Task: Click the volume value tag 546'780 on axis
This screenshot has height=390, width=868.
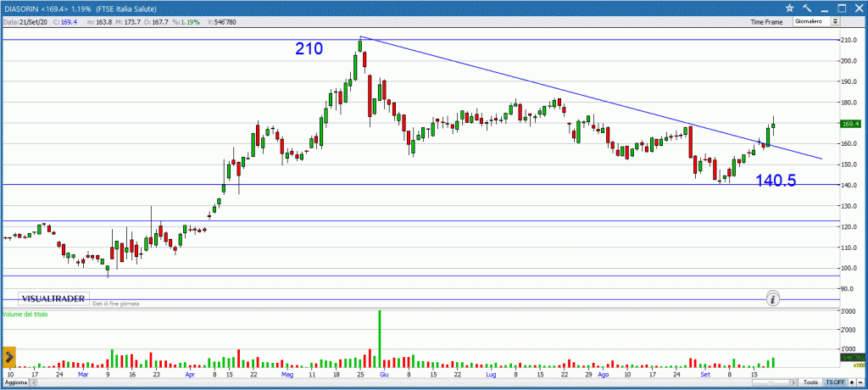Action: (851, 358)
